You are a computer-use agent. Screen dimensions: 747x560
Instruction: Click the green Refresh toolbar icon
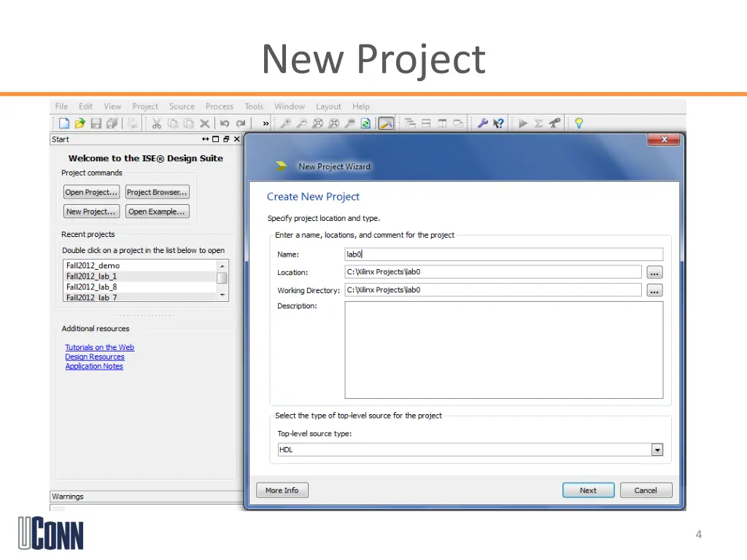[366, 123]
